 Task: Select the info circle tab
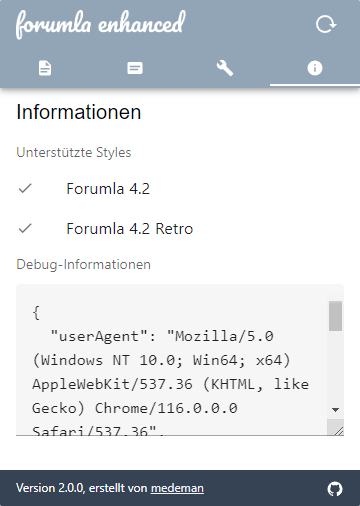tap(315, 68)
